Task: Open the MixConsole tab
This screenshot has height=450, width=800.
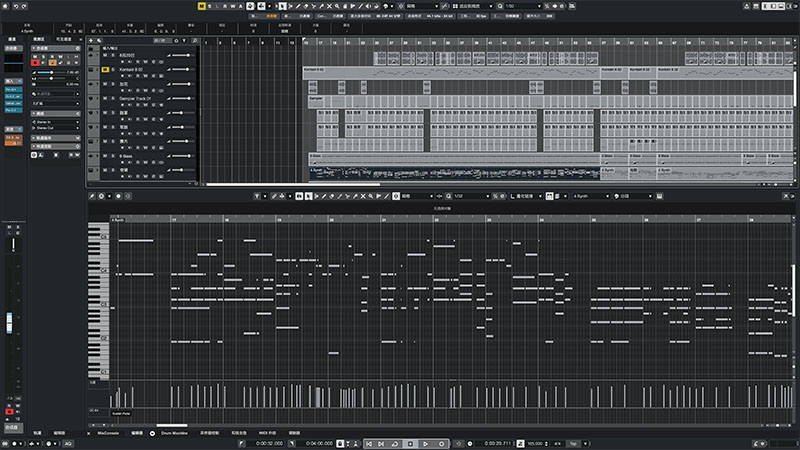Action: click(x=108, y=433)
